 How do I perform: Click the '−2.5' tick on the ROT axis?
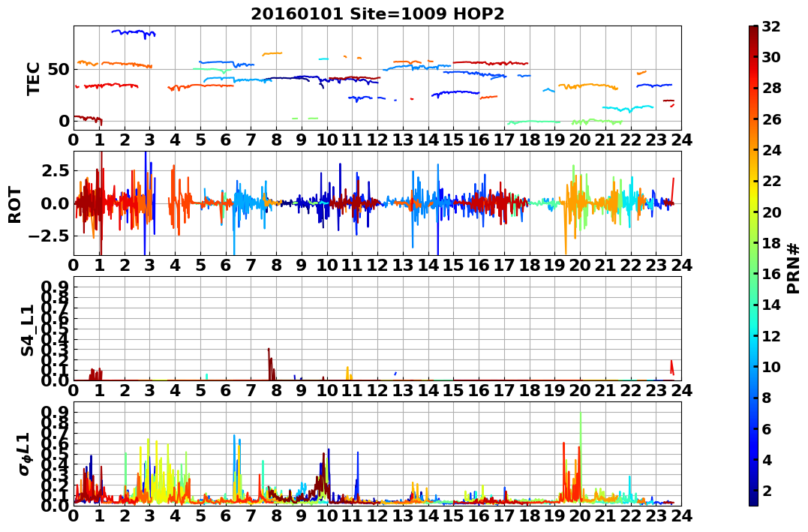[48, 236]
